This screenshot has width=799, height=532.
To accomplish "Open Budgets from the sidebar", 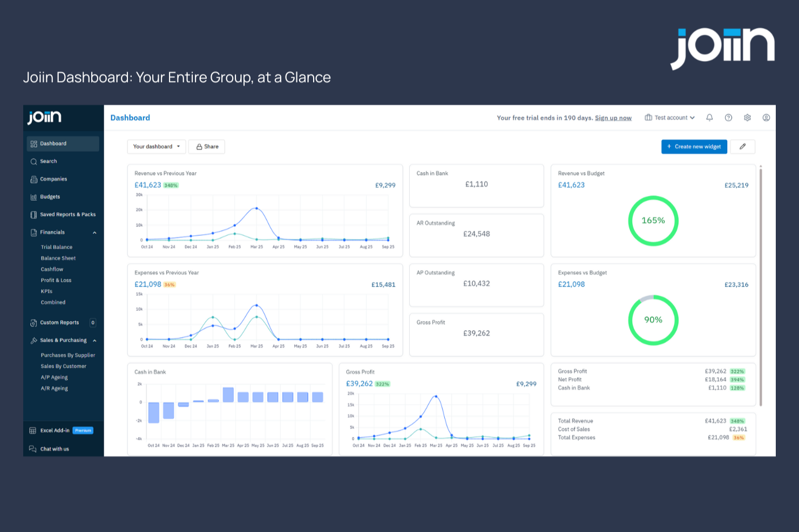I will (50, 196).
